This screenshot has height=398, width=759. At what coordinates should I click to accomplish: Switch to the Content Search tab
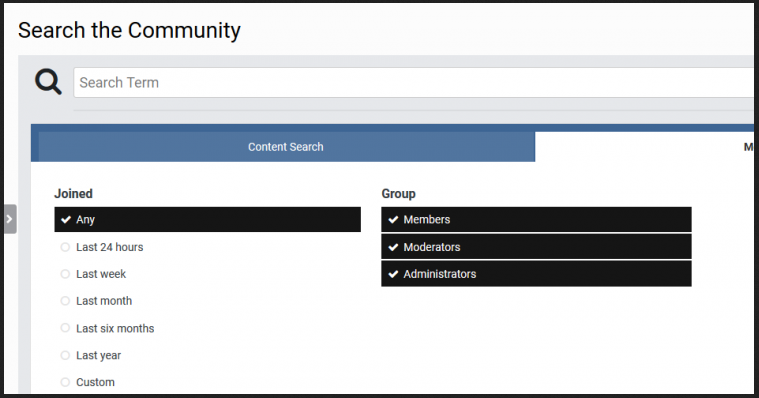286,147
